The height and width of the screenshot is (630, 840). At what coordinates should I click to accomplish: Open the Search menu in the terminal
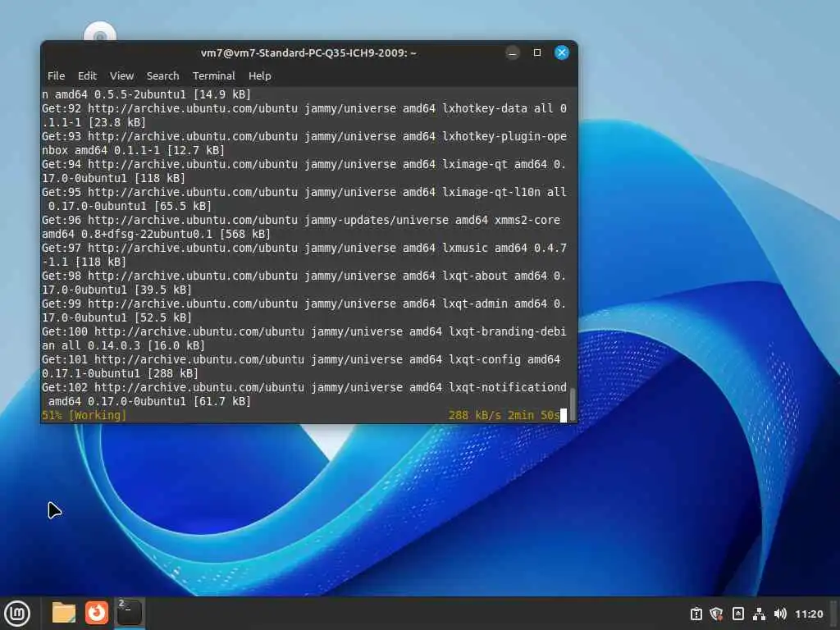[x=163, y=76]
